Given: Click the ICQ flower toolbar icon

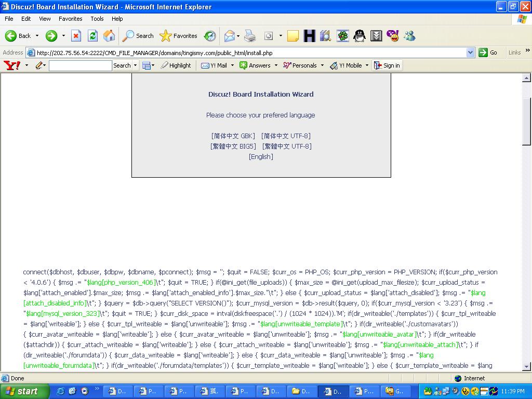Looking at the screenshot, I should pos(343,36).
